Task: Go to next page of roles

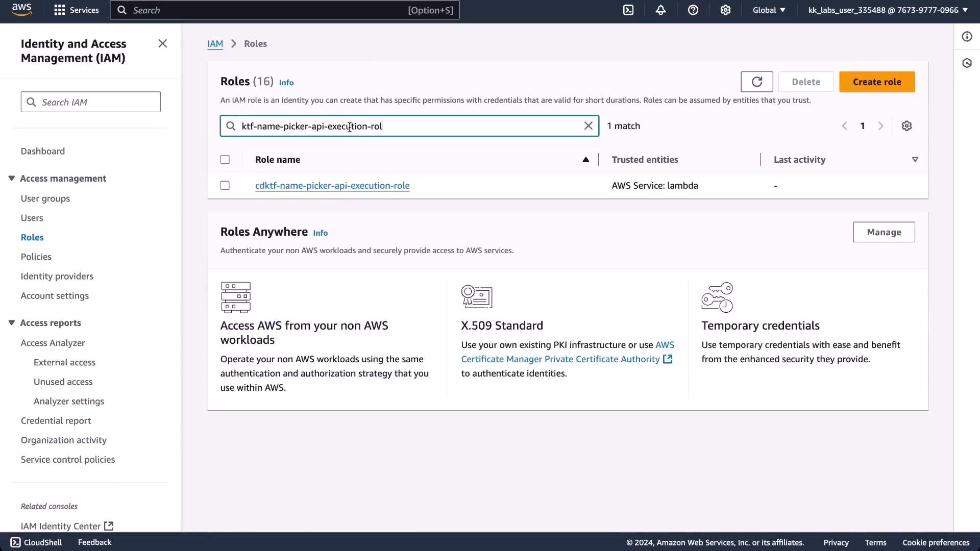Action: tap(880, 126)
